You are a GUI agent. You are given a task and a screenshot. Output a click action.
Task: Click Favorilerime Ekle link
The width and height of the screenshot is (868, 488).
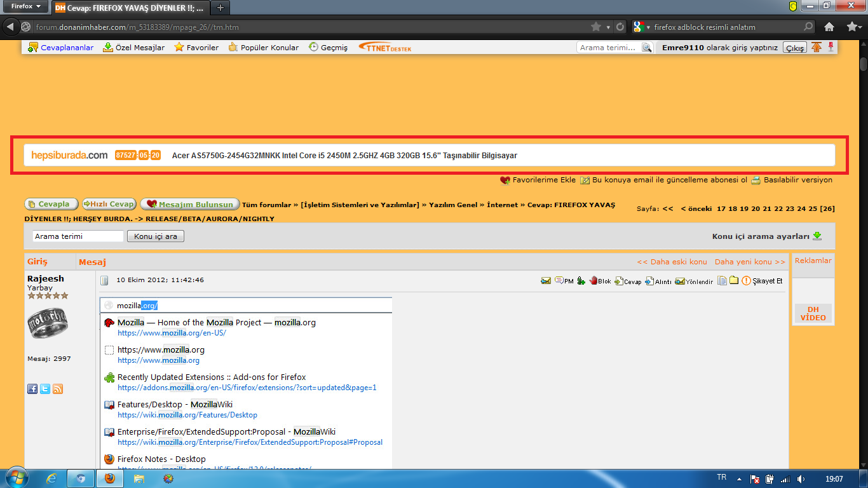click(538, 180)
